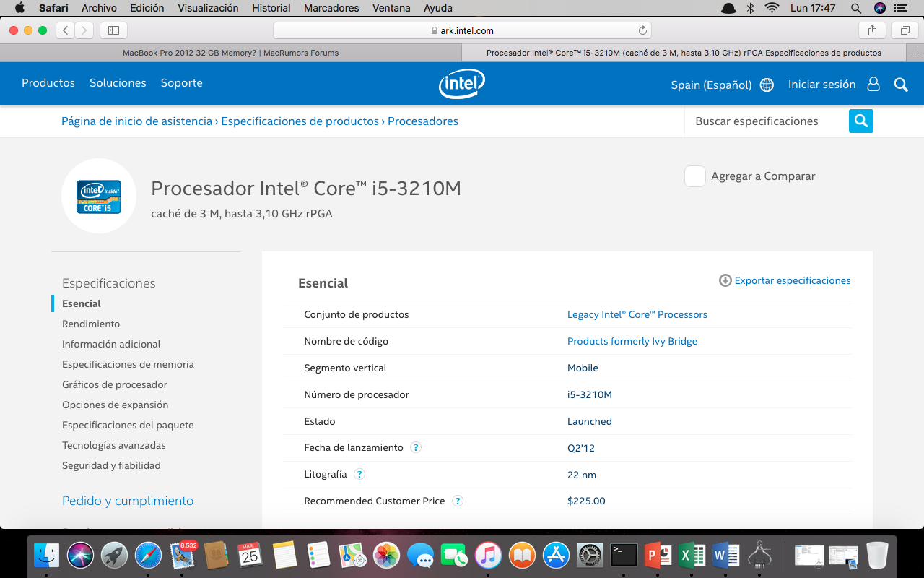The image size is (924, 578).
Task: Click the Exportar especificaciones link text
Action: (x=793, y=280)
